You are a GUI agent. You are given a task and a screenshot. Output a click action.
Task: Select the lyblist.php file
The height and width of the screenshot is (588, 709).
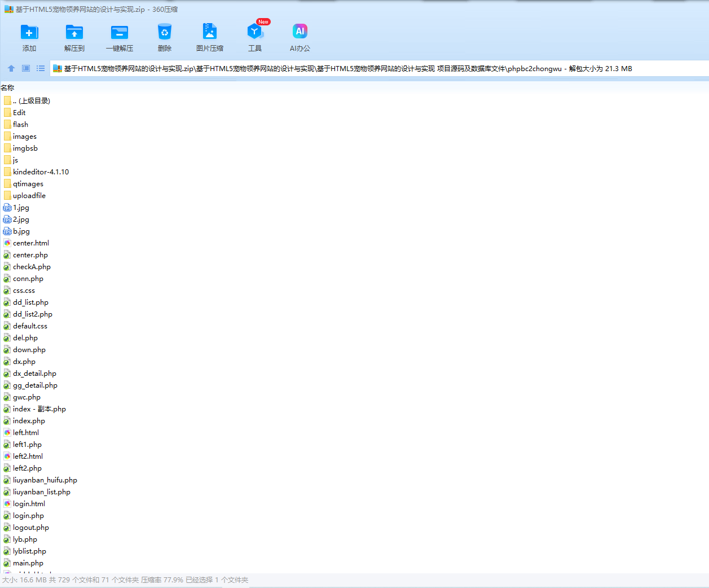pos(25,551)
